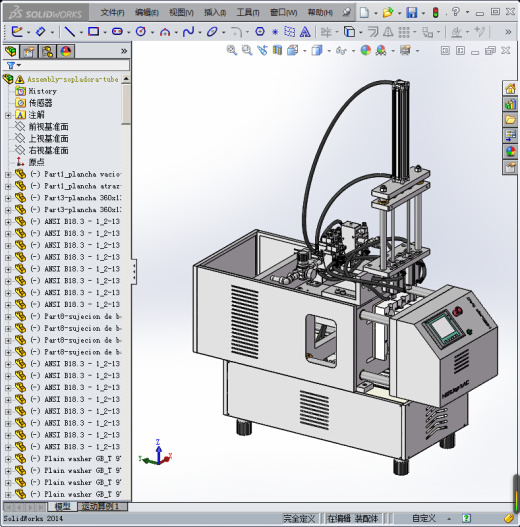
Task: Click the feature tree filter input field
Action: click(66, 65)
